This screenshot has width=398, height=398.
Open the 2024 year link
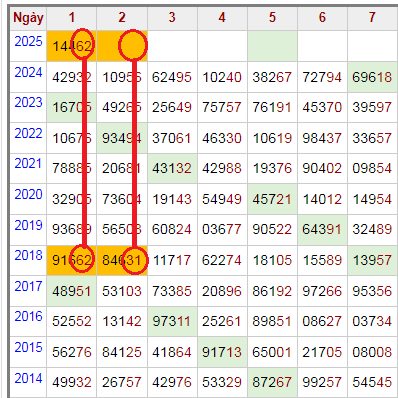click(28, 72)
